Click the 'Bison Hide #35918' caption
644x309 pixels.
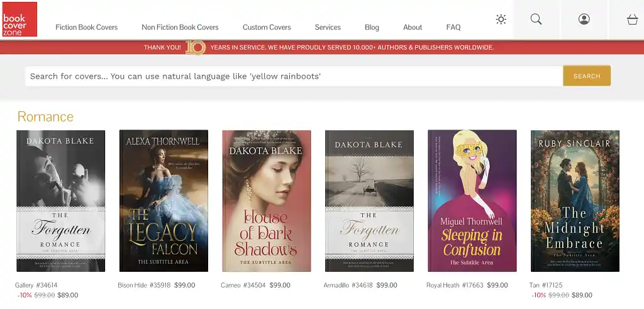coord(144,285)
